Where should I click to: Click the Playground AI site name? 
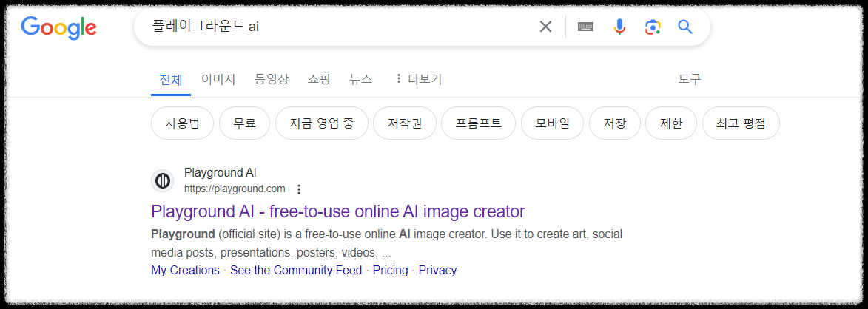pos(221,172)
